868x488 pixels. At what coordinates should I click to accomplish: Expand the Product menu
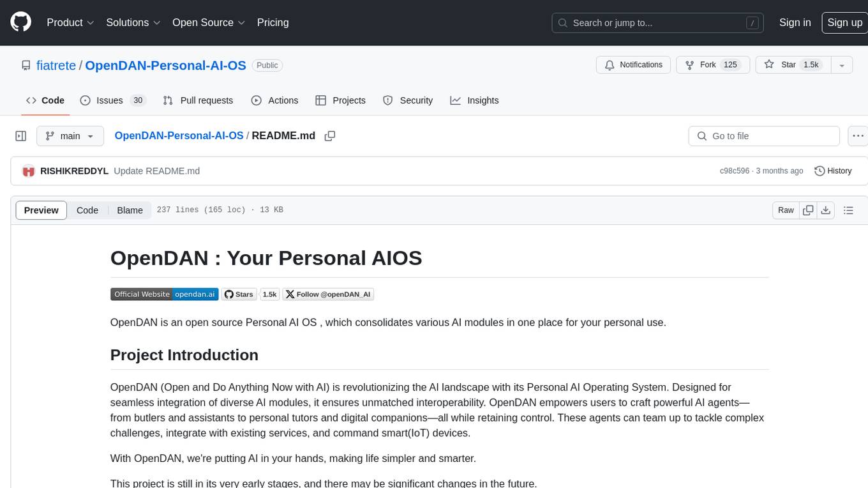coord(71,22)
